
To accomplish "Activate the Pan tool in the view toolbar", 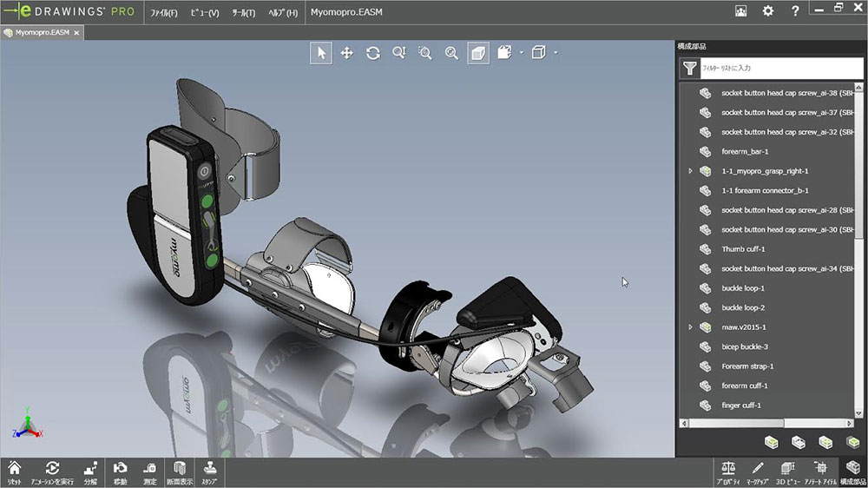I will pyautogui.click(x=347, y=53).
